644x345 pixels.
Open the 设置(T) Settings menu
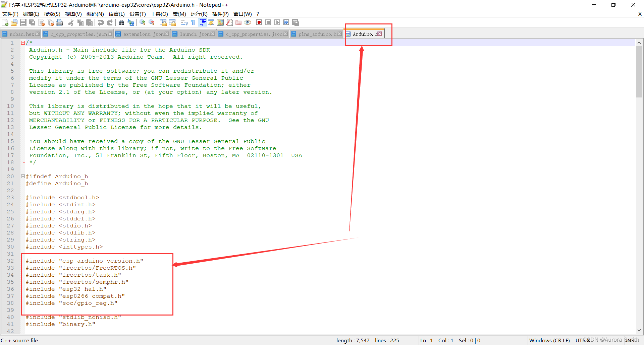pyautogui.click(x=138, y=14)
